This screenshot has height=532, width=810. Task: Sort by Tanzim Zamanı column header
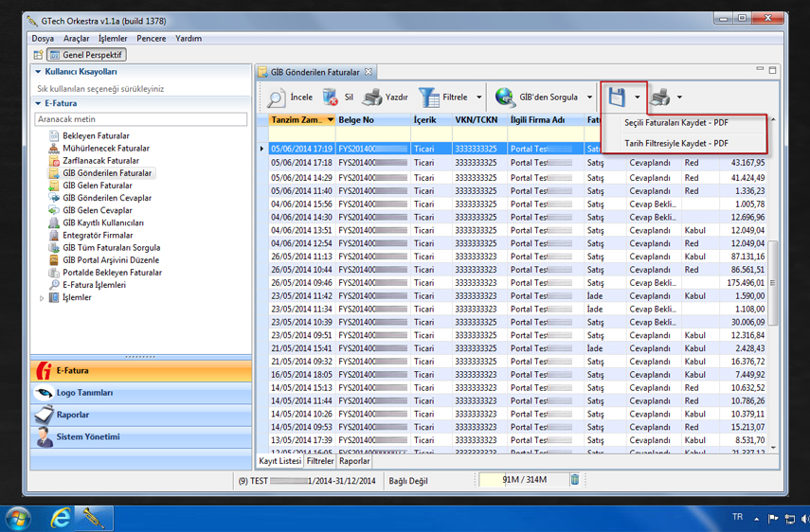[301, 119]
